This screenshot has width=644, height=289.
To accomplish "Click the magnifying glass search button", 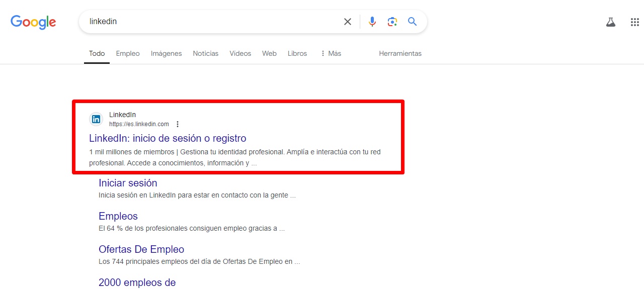I will [413, 22].
